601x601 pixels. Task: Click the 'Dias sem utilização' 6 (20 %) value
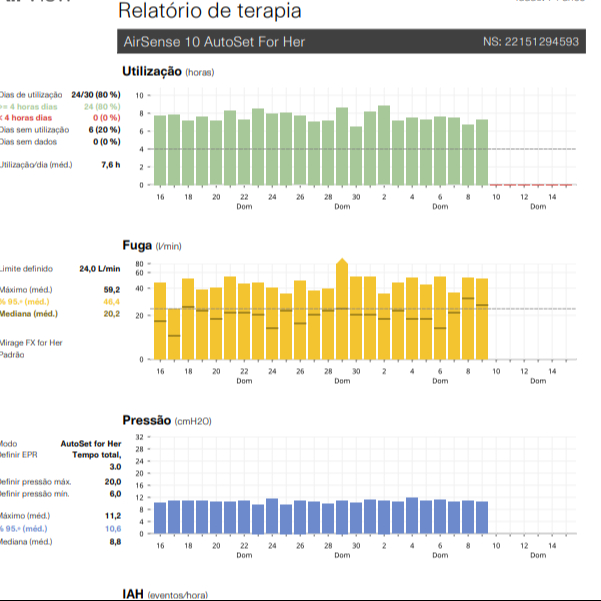click(x=104, y=130)
